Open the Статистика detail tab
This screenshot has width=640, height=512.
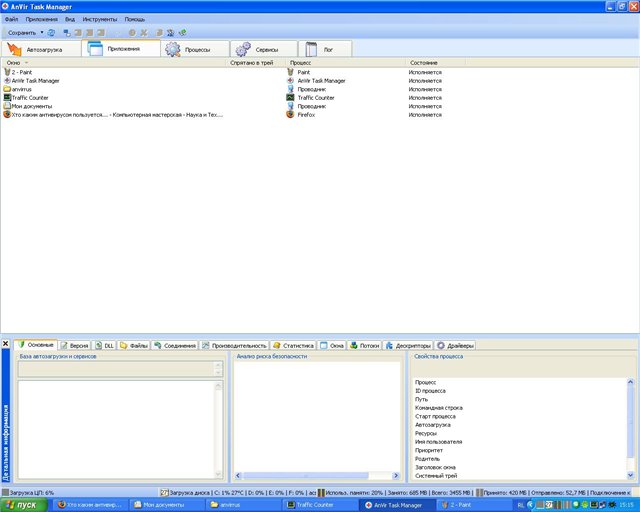click(x=293, y=345)
